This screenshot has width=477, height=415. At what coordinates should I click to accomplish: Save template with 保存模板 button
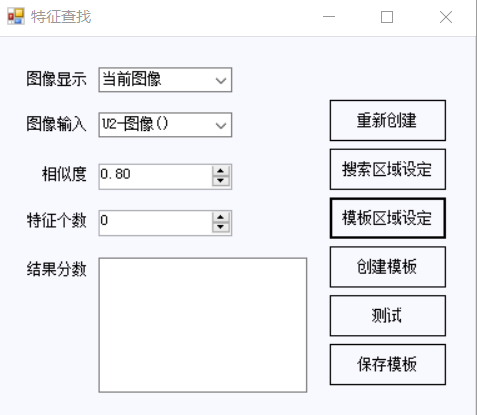(x=388, y=364)
